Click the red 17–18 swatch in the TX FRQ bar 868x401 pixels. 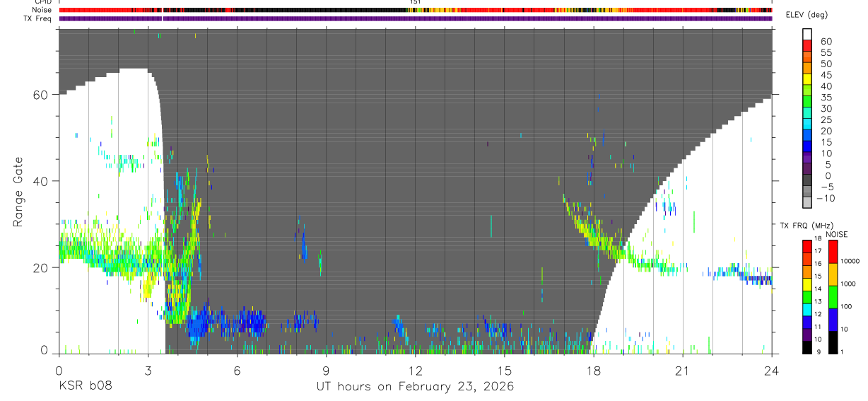tap(807, 246)
